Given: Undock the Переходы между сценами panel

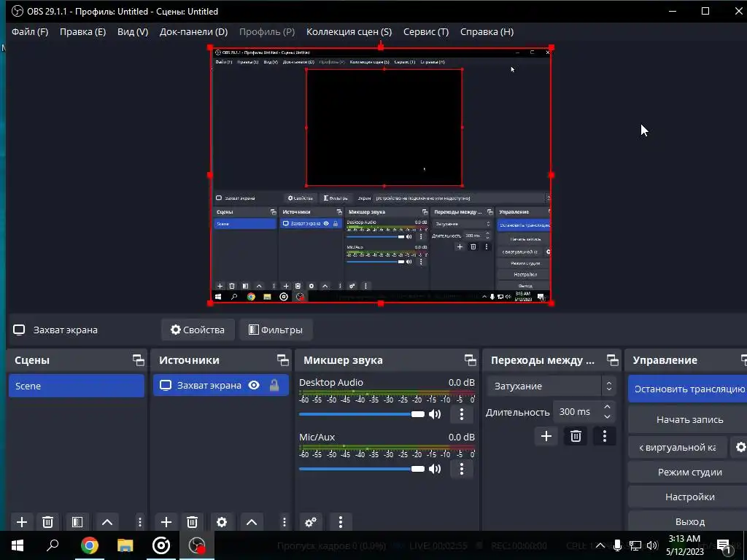Looking at the screenshot, I should pos(612,360).
